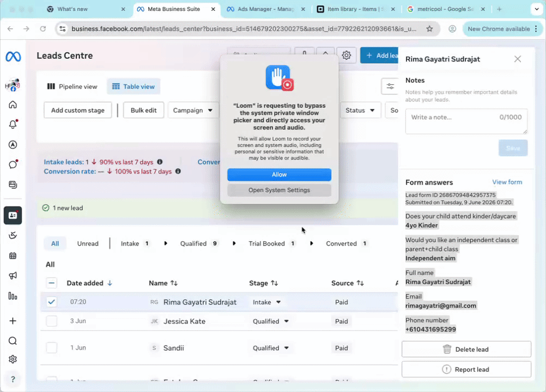Click the Add lead button
The height and width of the screenshot is (392, 546).
point(379,56)
